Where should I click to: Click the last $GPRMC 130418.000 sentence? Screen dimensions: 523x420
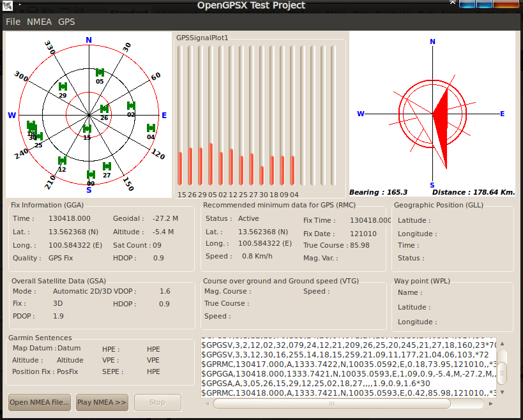pos(349,393)
